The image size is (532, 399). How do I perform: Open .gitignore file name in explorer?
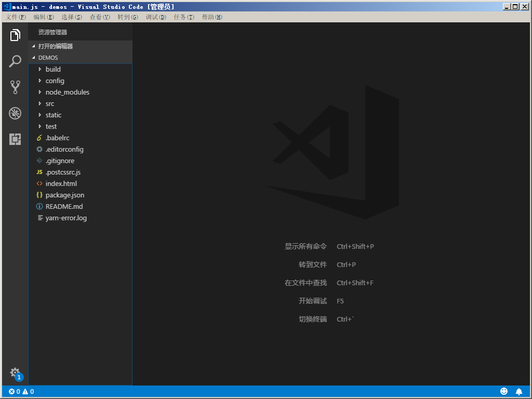click(x=60, y=161)
